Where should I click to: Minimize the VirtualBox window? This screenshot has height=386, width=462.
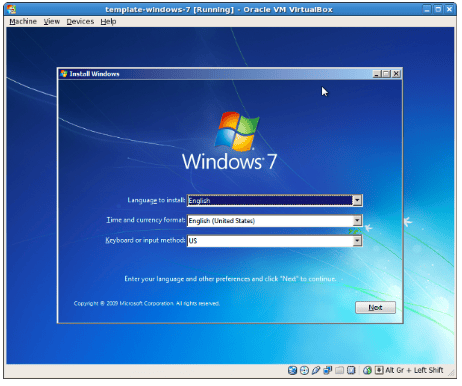[427, 9]
